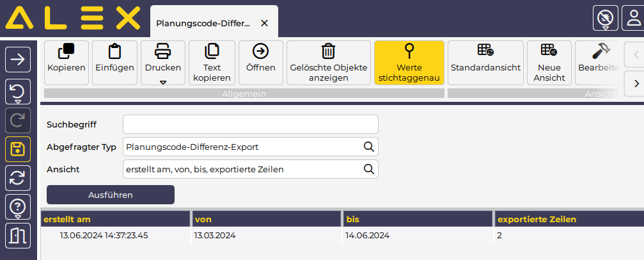This screenshot has height=260, width=644.
Task: Expand the Drucken dropdown arrow
Action: point(162,82)
